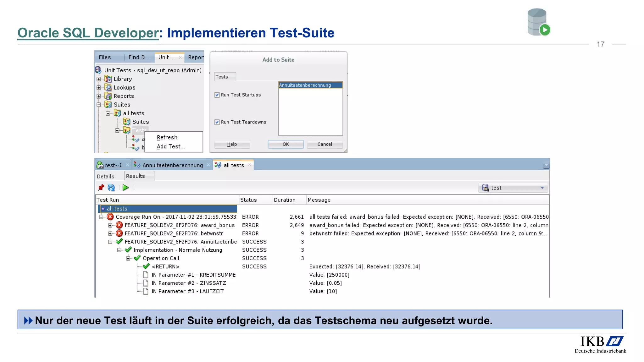The image size is (644, 362).
Task: Click Help in Add to Suite dialog
Action: 232,144
